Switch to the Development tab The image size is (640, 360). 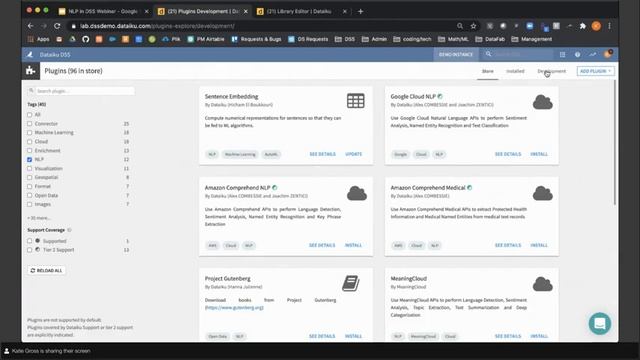pyautogui.click(x=551, y=71)
